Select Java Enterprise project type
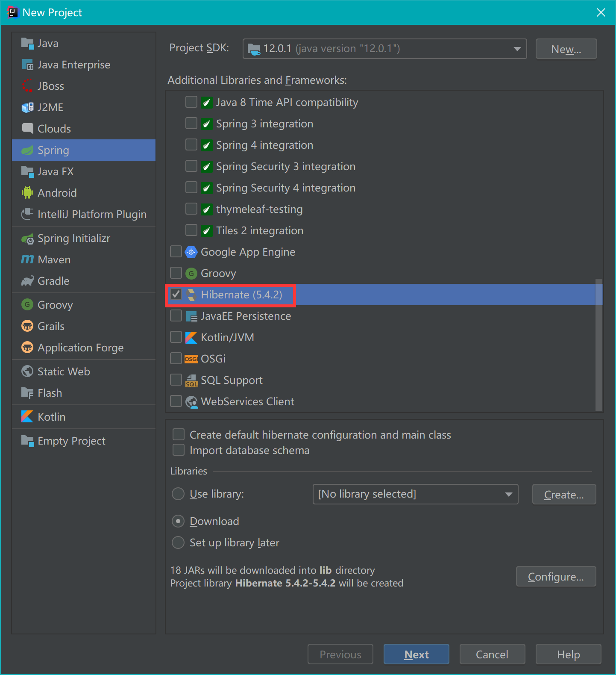The image size is (616, 675). 84,65
